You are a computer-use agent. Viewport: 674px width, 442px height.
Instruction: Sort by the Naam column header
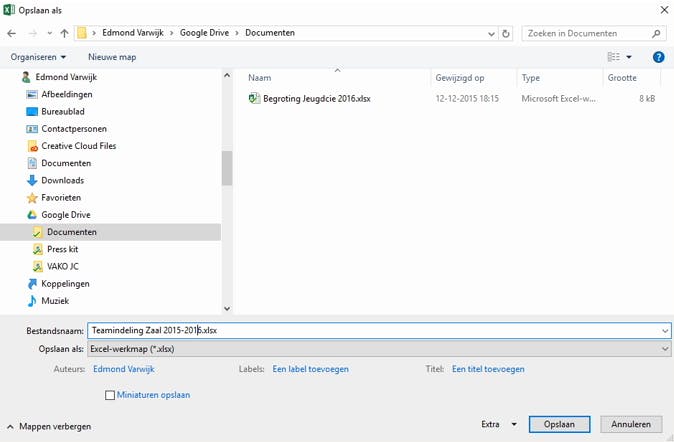pos(260,78)
